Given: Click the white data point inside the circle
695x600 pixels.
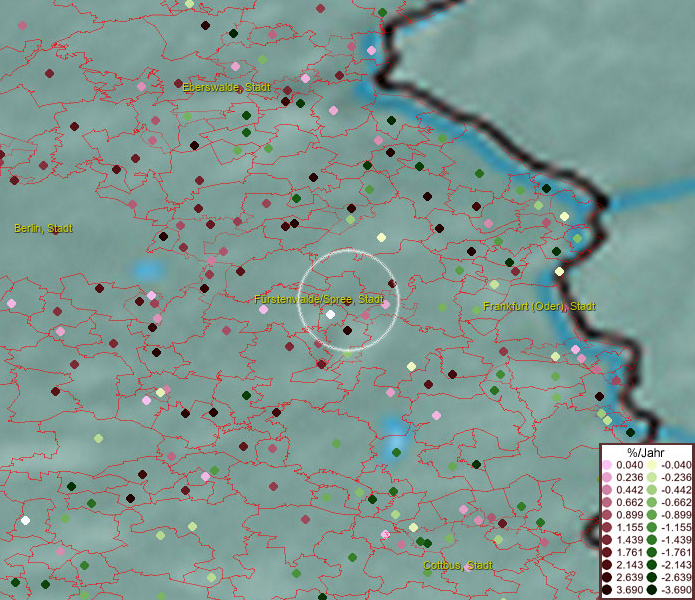Looking at the screenshot, I should click(x=330, y=315).
